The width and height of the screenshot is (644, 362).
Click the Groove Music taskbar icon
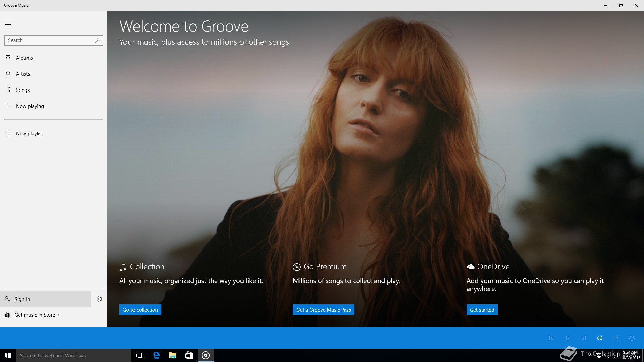206,355
